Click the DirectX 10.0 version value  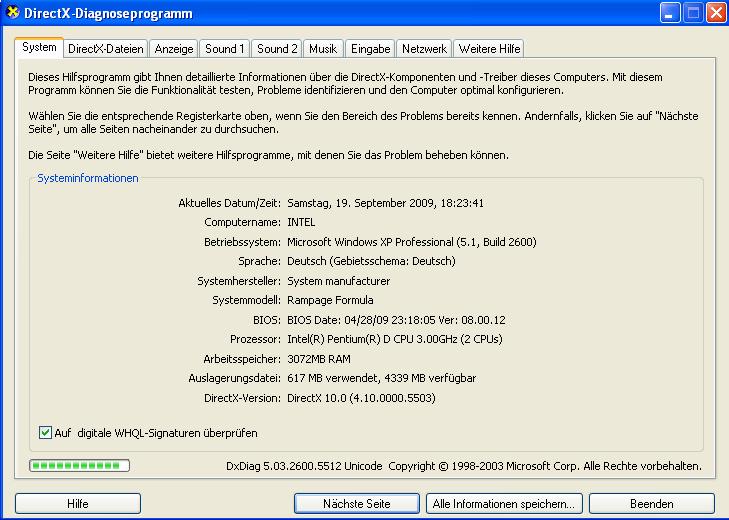pos(361,398)
